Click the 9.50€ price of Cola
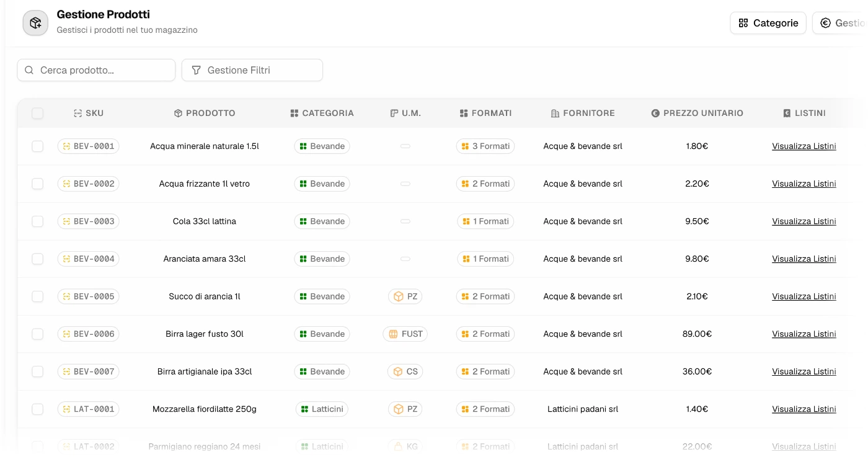Viewport: 868px width, 457px height. 697,221
